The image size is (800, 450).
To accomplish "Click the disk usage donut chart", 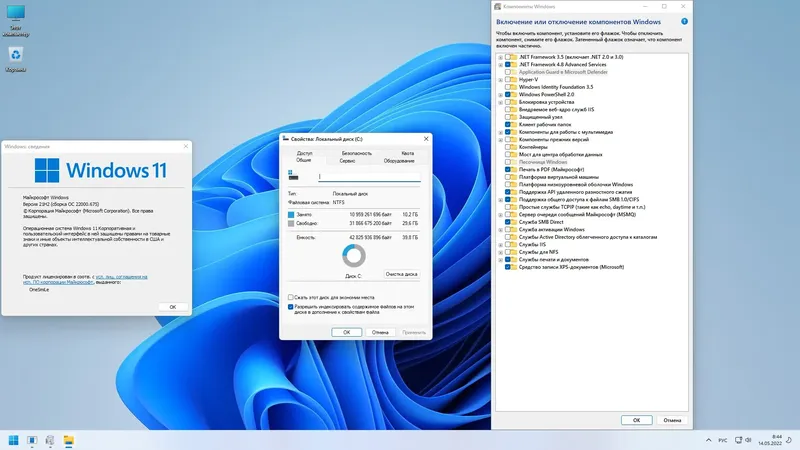I will coord(354,256).
